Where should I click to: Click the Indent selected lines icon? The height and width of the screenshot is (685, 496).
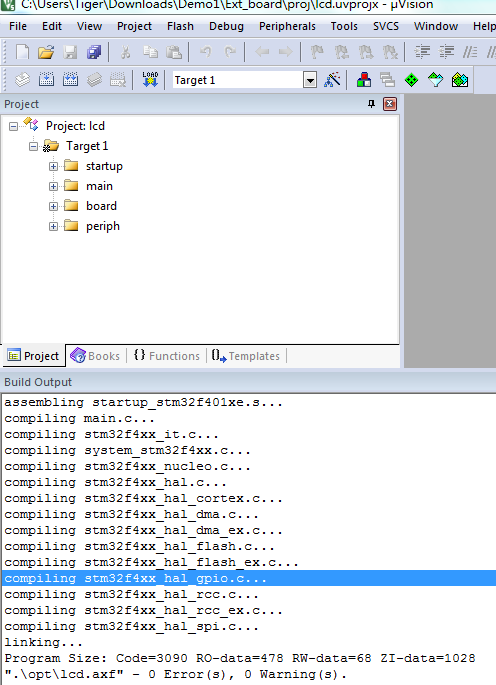422,52
